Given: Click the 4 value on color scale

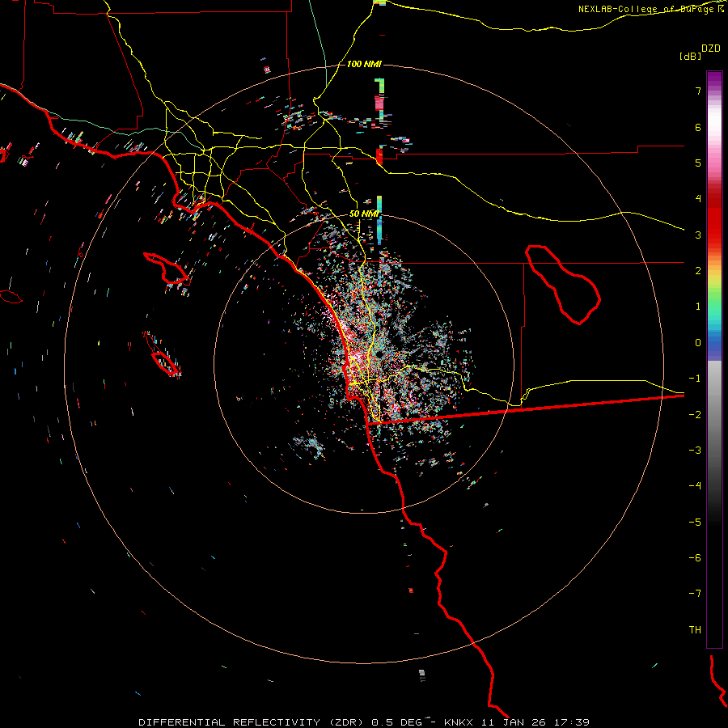Looking at the screenshot, I should 698,199.
